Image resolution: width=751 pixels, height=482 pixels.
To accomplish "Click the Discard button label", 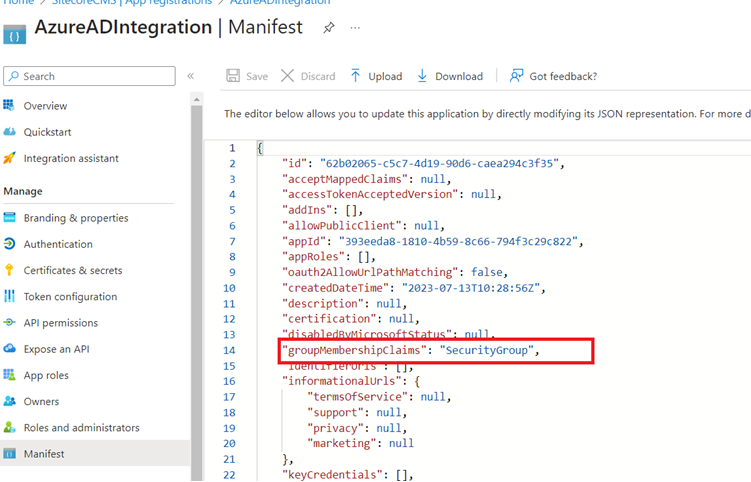I will click(x=318, y=76).
